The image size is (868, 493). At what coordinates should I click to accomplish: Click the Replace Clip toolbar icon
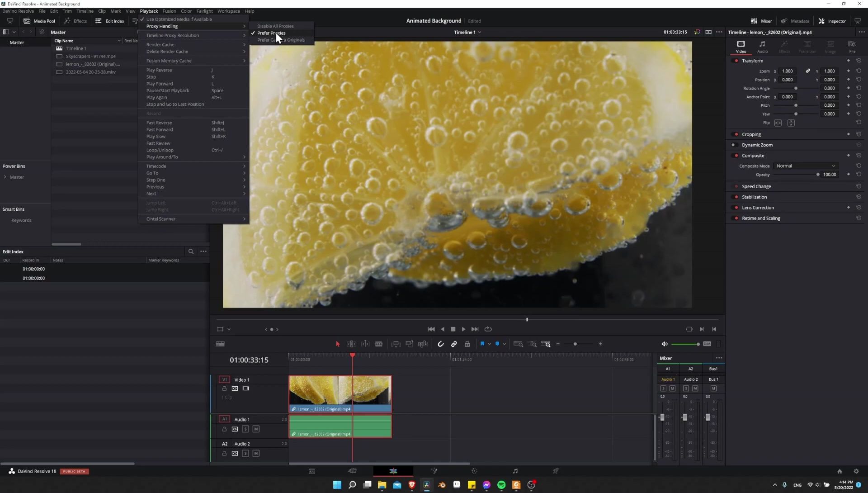[423, 344]
